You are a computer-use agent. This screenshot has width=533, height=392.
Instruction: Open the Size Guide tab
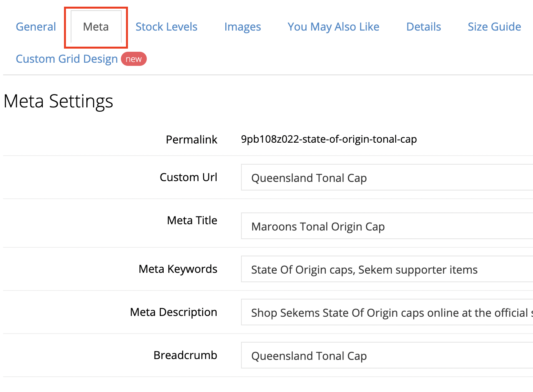pos(494,27)
